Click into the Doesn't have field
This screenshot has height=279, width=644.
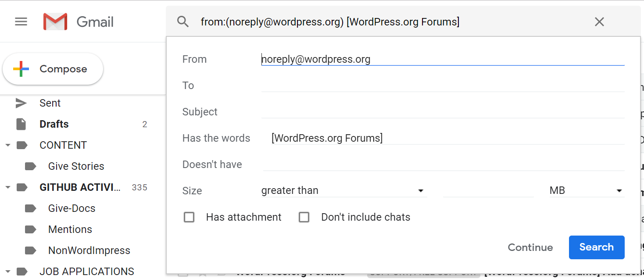point(443,165)
